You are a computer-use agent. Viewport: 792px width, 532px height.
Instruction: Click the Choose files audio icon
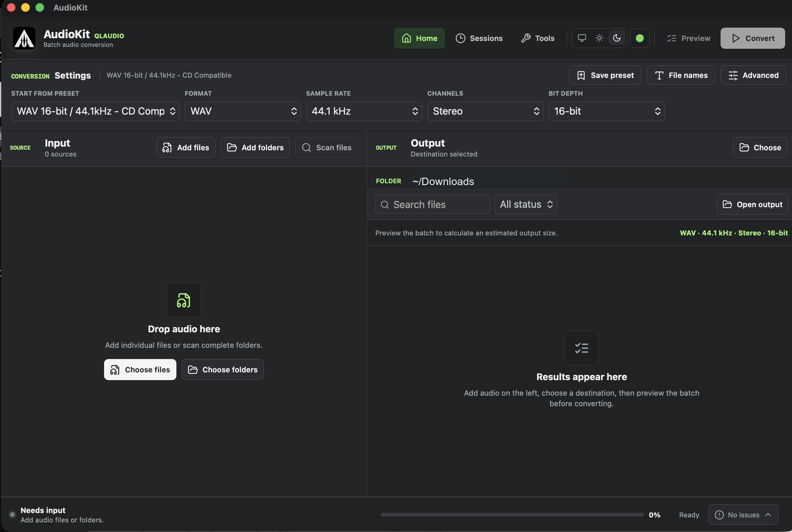(115, 370)
